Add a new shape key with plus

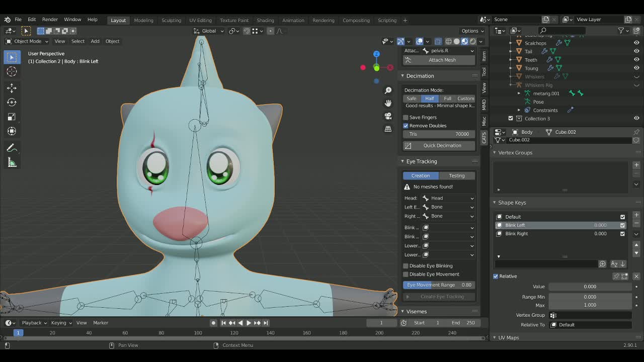point(636,215)
